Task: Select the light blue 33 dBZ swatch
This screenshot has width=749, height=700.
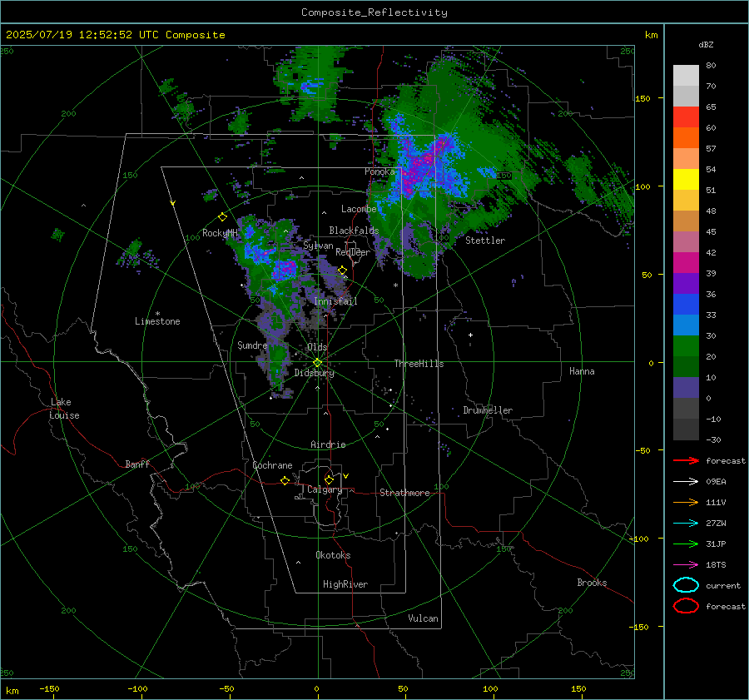Action: 686,325
